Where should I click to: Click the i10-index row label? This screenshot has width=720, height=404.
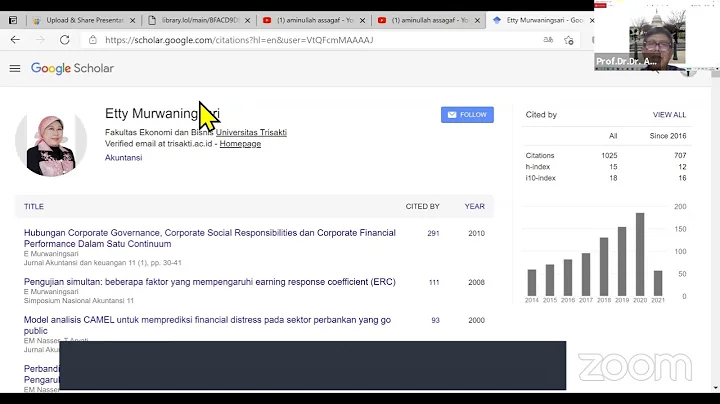(540, 178)
